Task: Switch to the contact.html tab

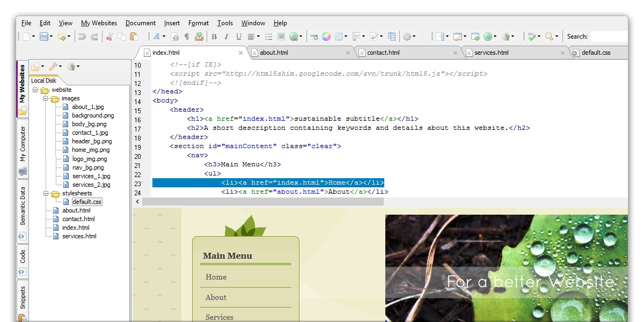Action: click(x=383, y=53)
